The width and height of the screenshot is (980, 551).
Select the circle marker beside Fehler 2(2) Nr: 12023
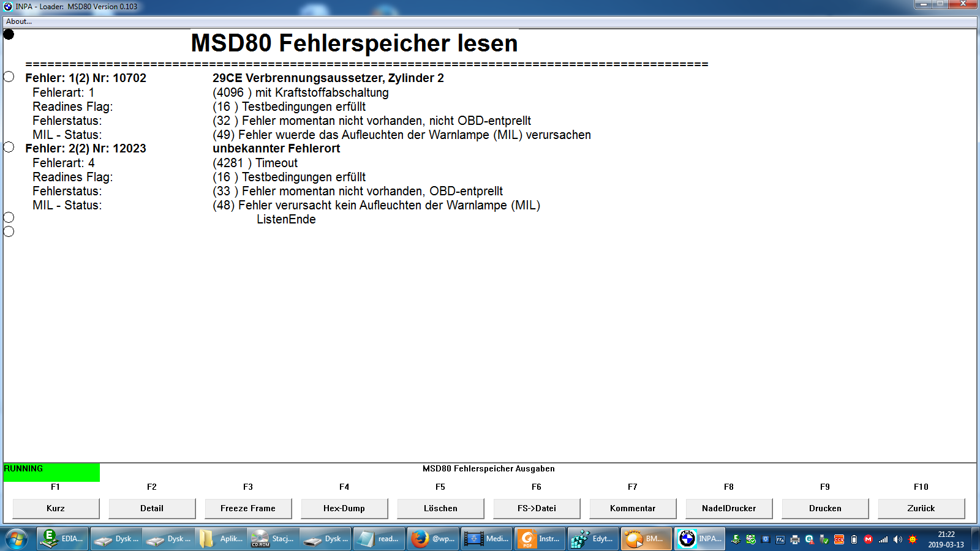pyautogui.click(x=9, y=147)
